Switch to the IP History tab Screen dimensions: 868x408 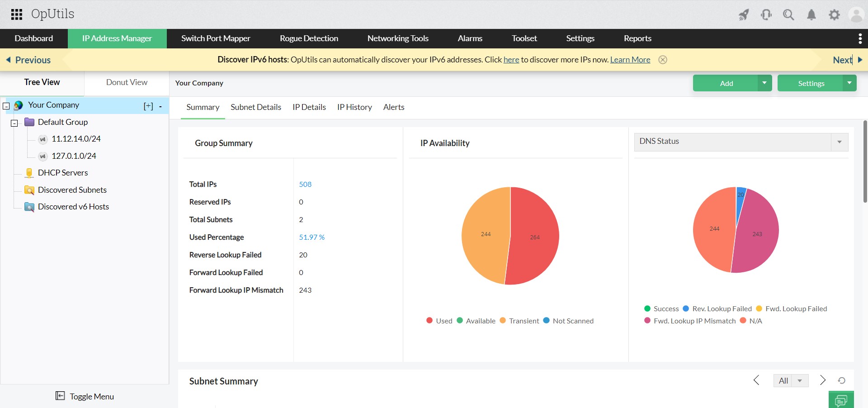click(354, 107)
